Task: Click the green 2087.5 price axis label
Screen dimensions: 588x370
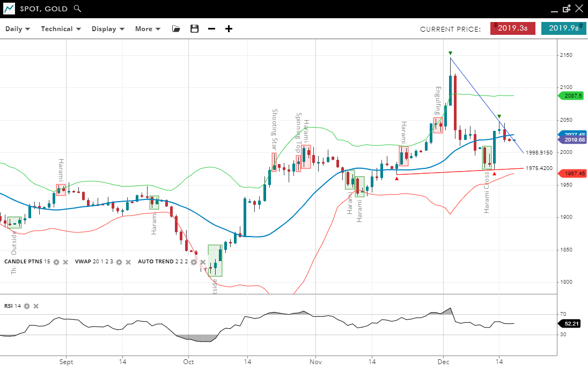Action: coord(573,95)
